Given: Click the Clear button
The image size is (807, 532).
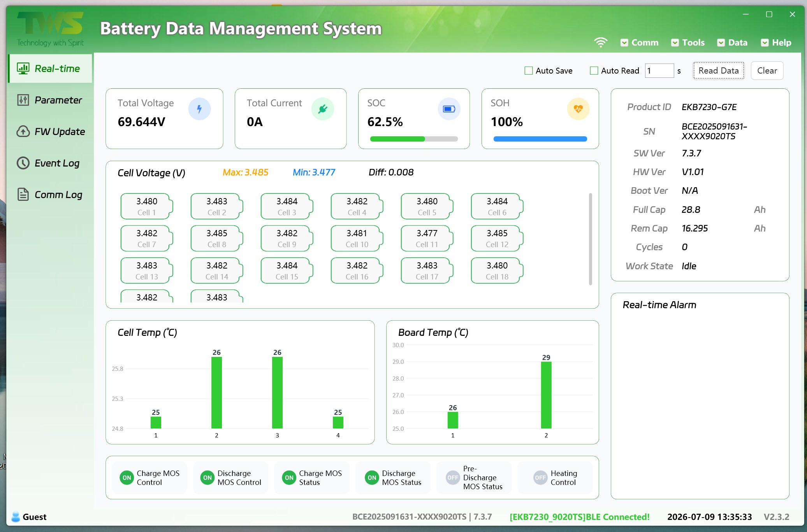Looking at the screenshot, I should click(767, 71).
